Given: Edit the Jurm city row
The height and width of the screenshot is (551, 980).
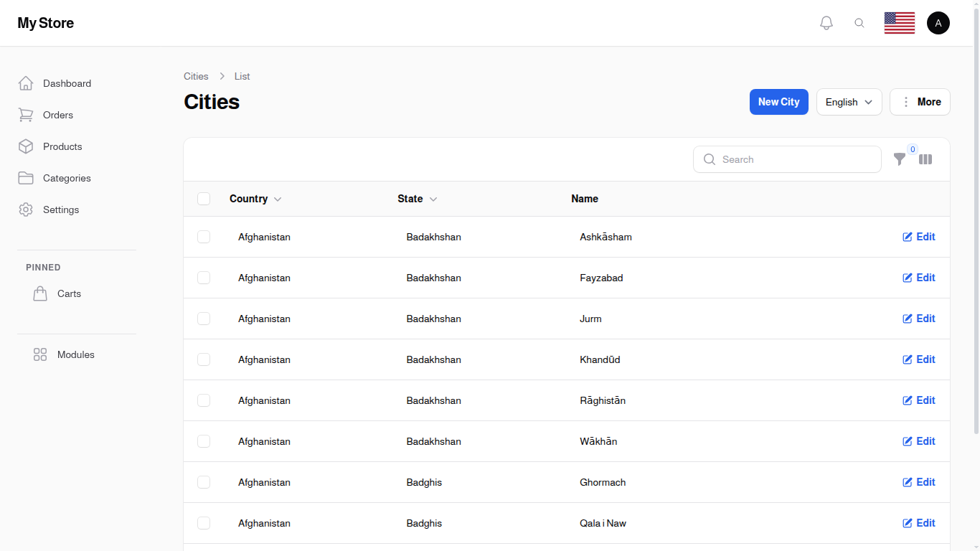Looking at the screenshot, I should [x=919, y=319].
